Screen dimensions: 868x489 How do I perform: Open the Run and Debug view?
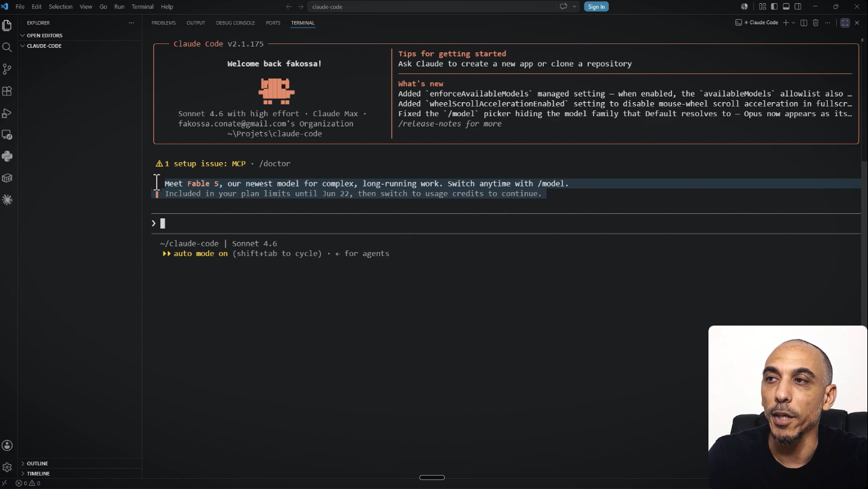[x=7, y=113]
